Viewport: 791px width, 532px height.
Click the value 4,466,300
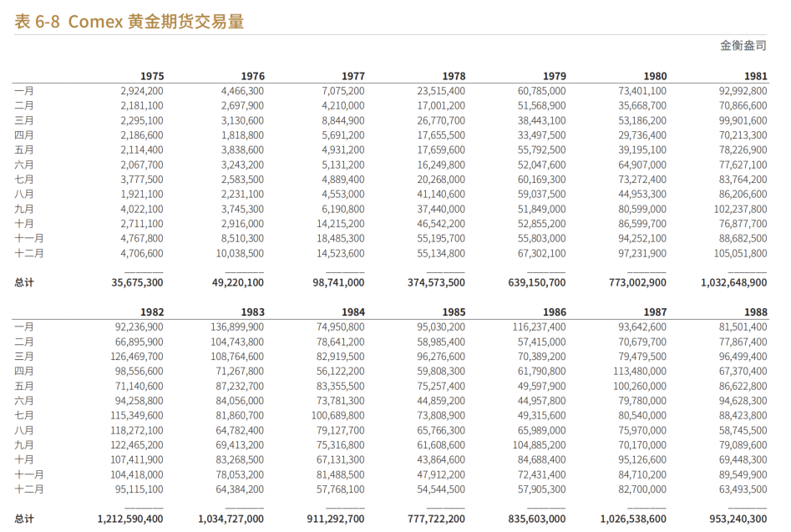click(242, 91)
